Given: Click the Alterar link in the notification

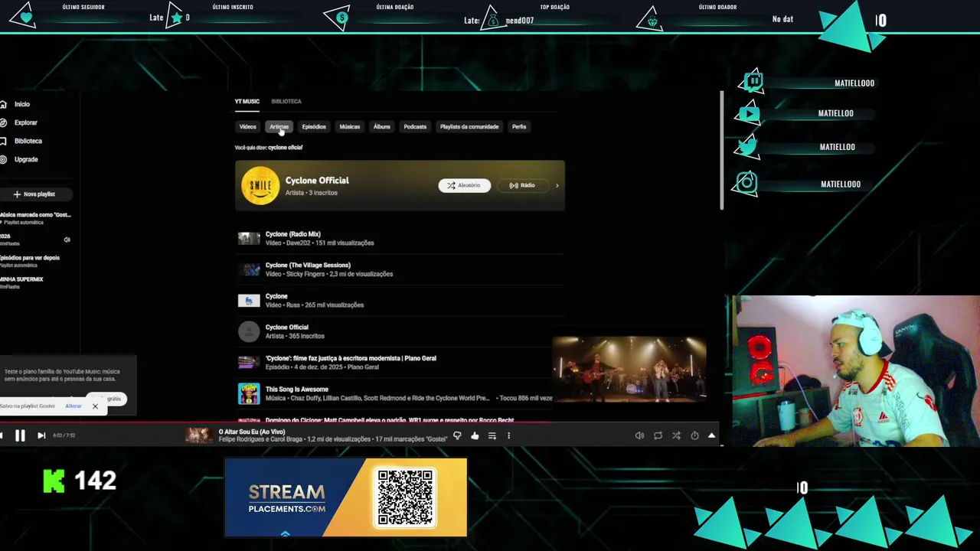Looking at the screenshot, I should point(73,406).
